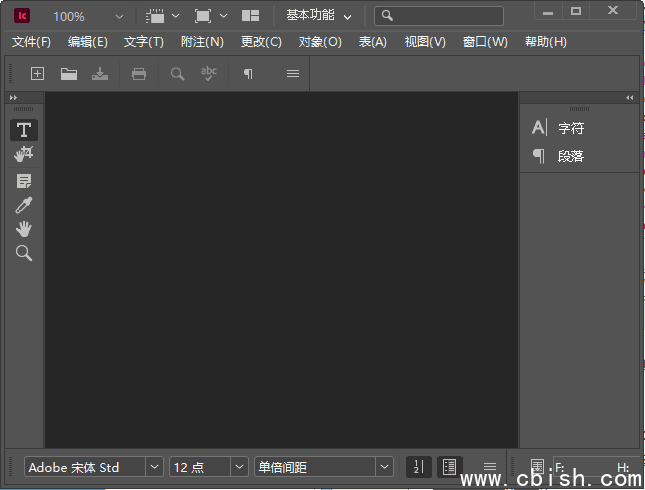Click the Print icon in toolbar
This screenshot has height=490, width=645.
point(139,74)
